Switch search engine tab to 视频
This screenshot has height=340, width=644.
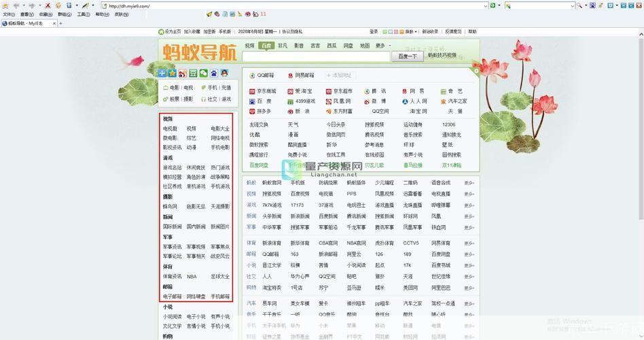[250, 46]
